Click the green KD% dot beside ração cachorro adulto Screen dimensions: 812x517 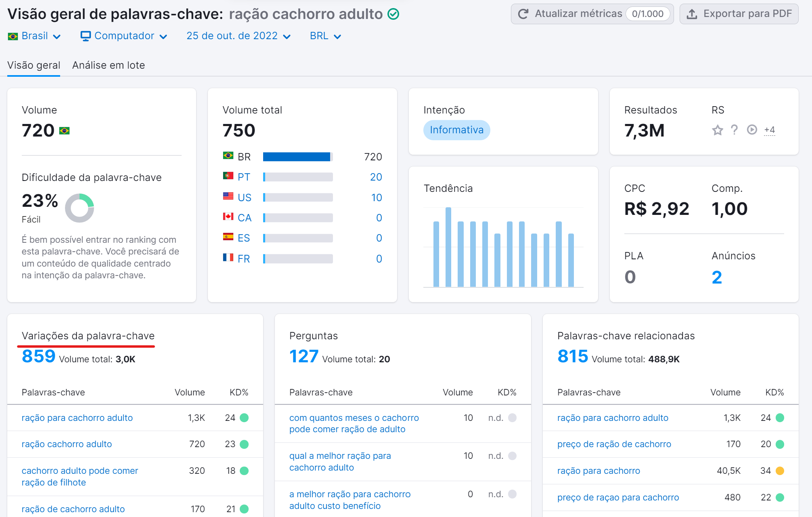click(244, 444)
